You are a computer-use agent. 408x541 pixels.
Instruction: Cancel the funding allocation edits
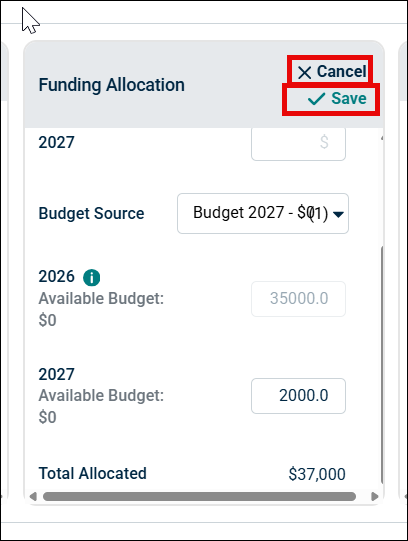coord(331,72)
